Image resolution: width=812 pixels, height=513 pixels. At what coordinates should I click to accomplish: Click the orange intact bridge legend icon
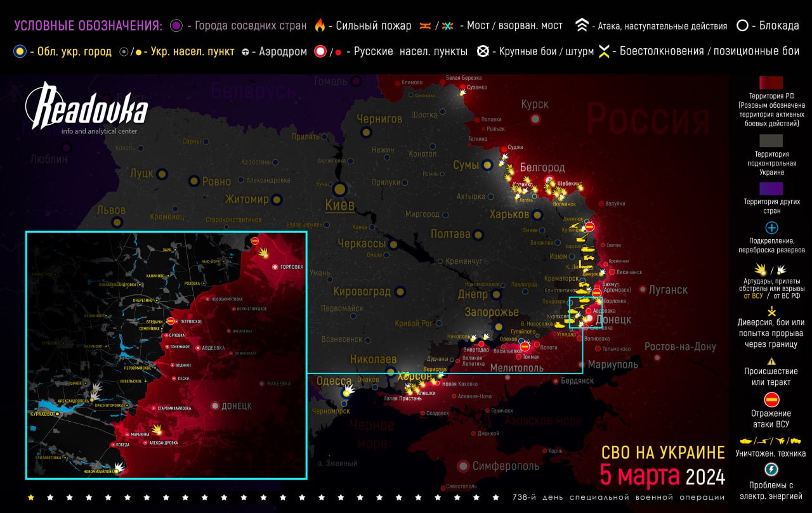click(425, 26)
